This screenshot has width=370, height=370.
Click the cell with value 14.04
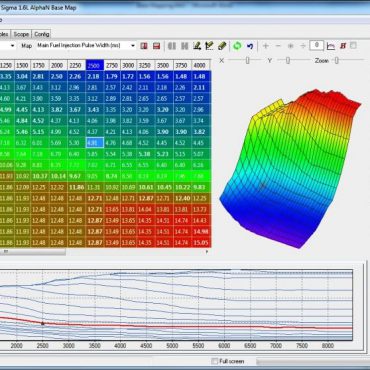coord(146,209)
